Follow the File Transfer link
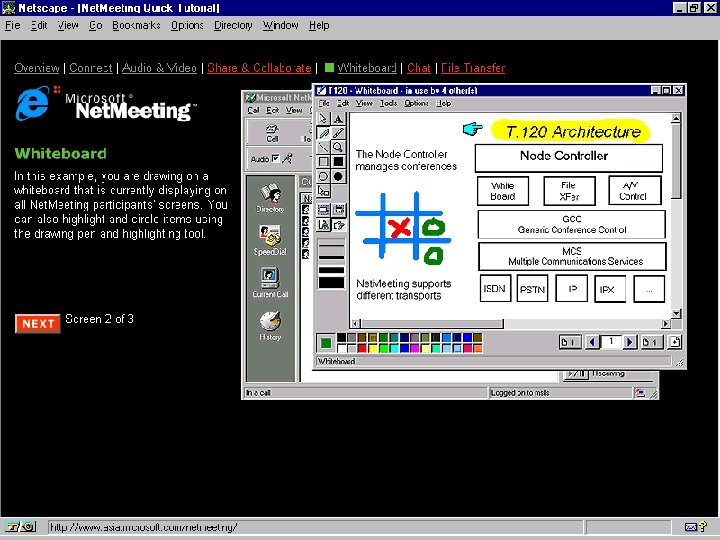 tap(473, 68)
